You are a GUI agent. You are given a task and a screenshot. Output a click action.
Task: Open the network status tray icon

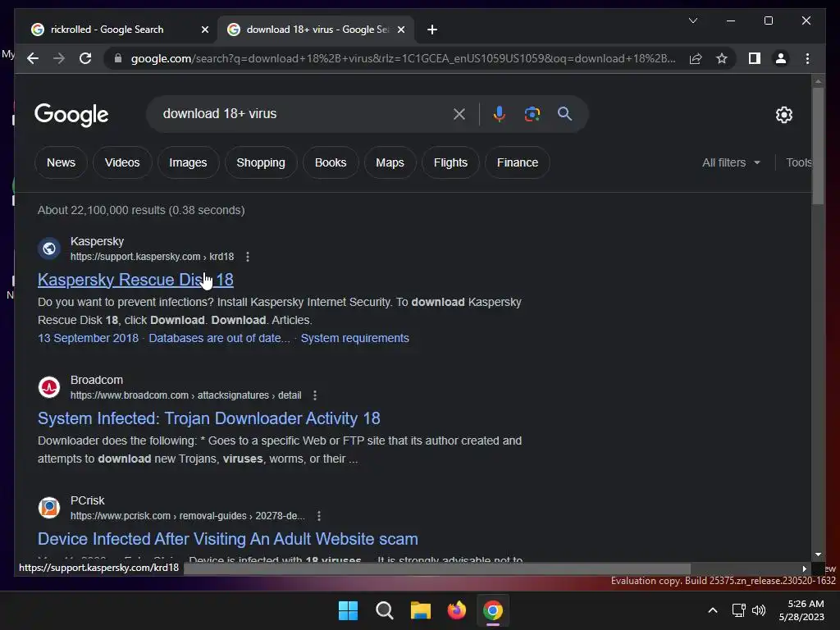(x=739, y=610)
